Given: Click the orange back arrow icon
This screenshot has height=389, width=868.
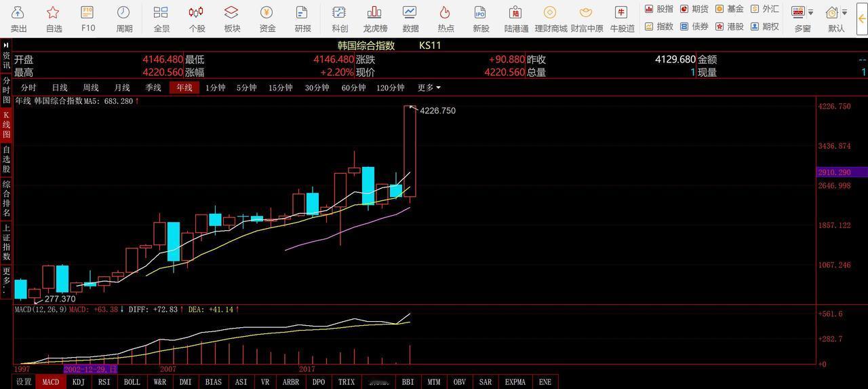Looking at the screenshot, I should point(861,18).
